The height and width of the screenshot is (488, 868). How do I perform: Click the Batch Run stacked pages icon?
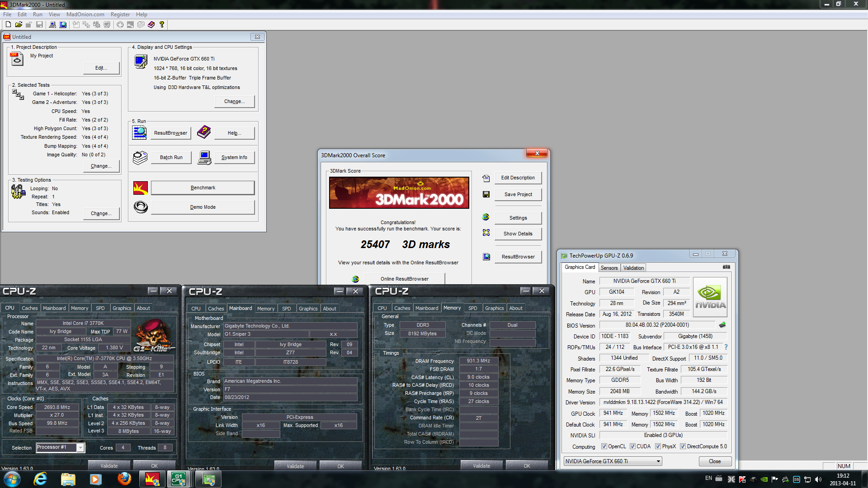[140, 157]
